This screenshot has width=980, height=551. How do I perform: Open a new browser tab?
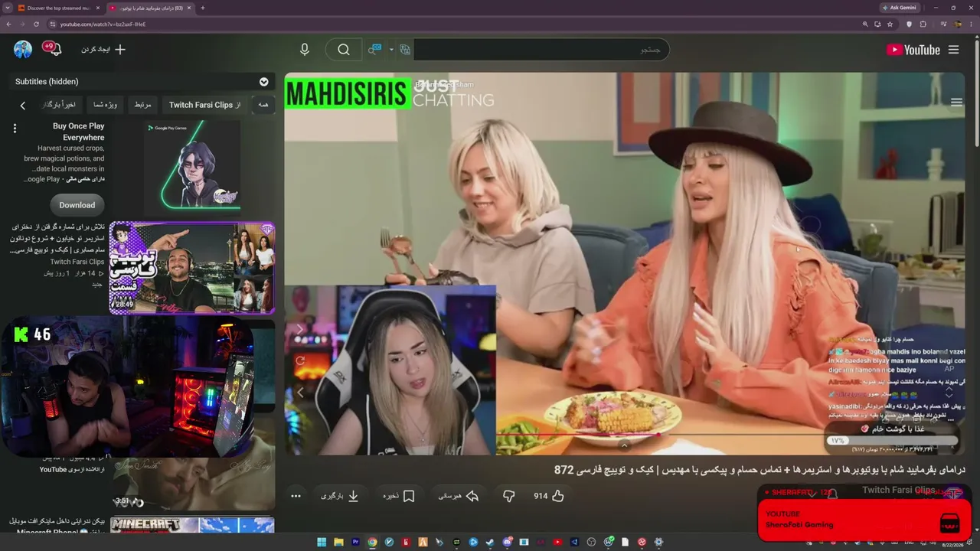pos(202,8)
